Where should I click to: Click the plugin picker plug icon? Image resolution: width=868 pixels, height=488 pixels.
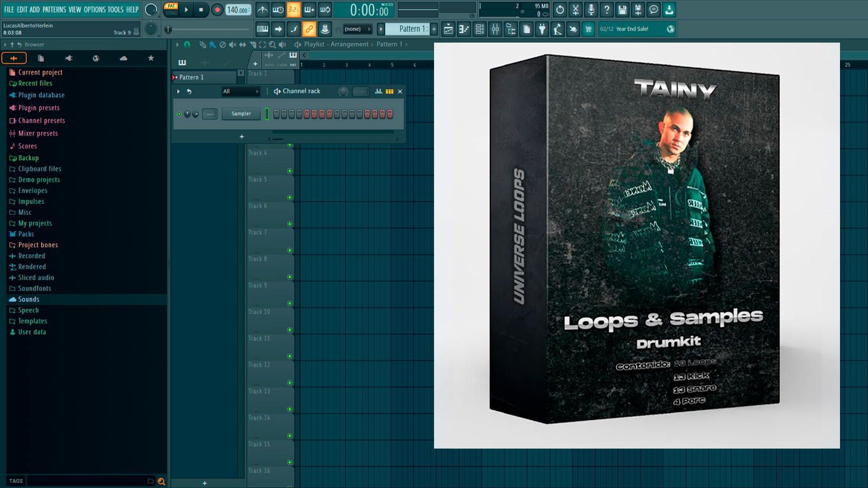coord(542,29)
